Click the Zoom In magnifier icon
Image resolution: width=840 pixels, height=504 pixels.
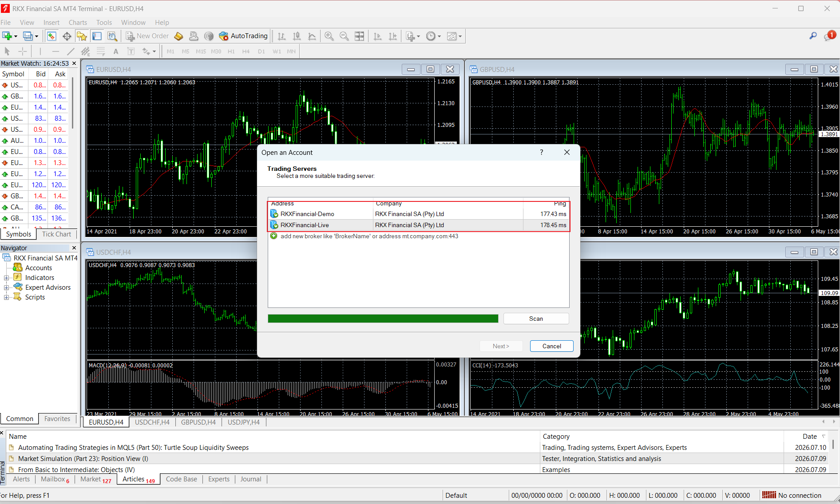329,36
